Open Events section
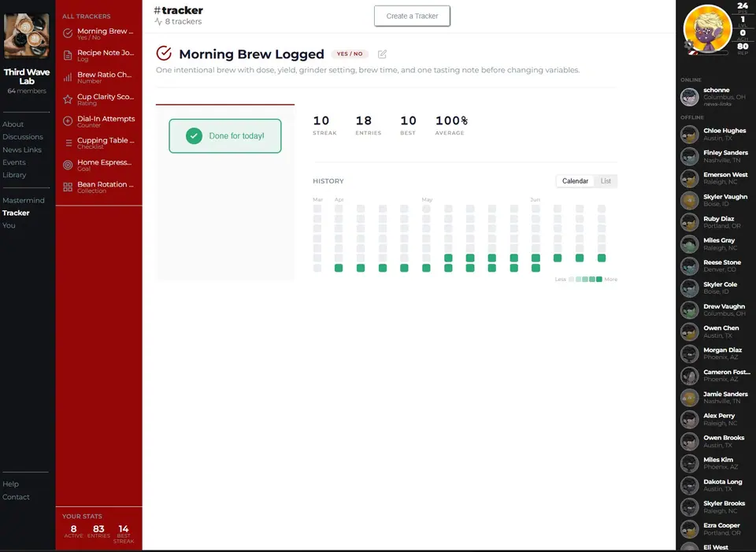Image resolution: width=756 pixels, height=552 pixels. tap(14, 162)
